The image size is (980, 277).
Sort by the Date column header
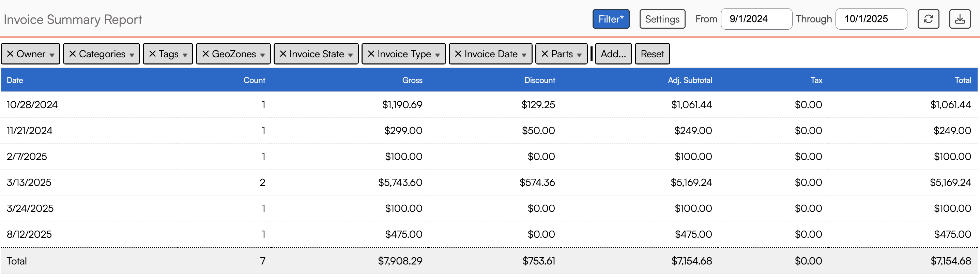click(x=15, y=81)
